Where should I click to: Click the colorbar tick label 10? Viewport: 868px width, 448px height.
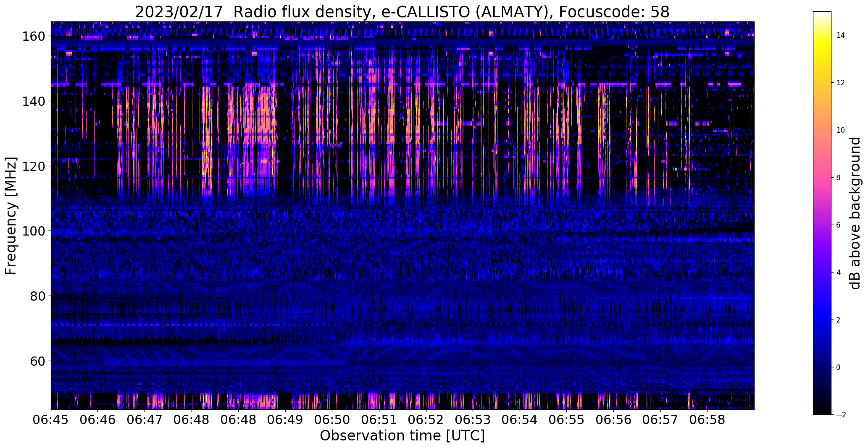point(841,130)
